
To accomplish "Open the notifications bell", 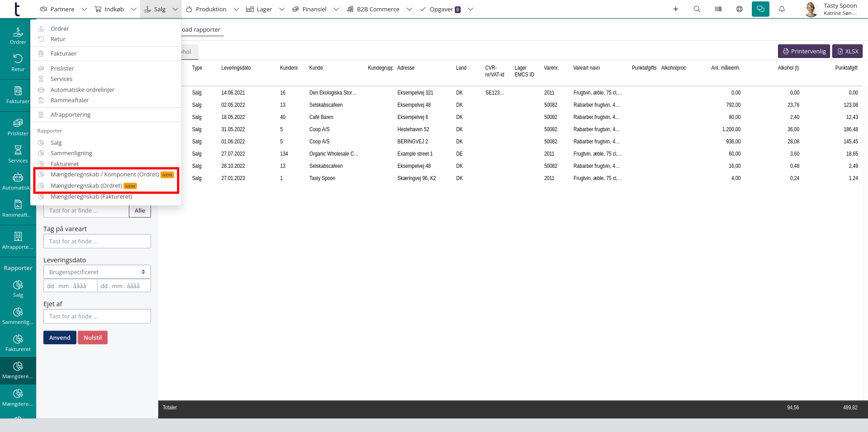I will pos(782,9).
